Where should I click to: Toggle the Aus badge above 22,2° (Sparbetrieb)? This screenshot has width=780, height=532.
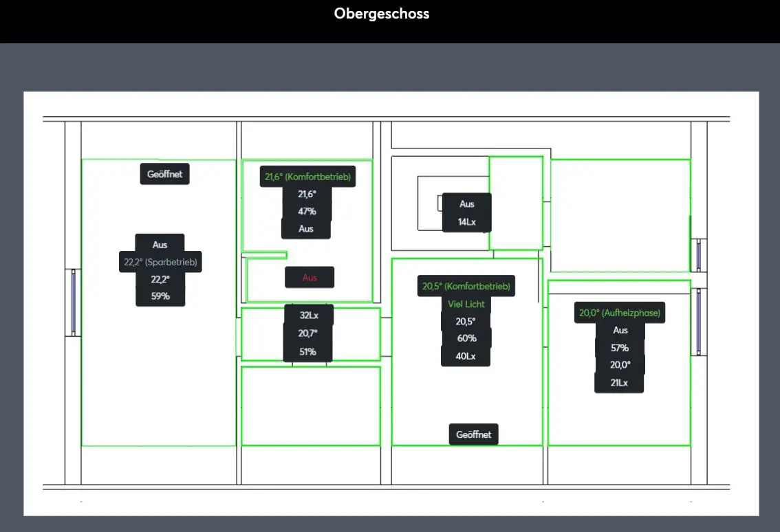[x=160, y=245]
